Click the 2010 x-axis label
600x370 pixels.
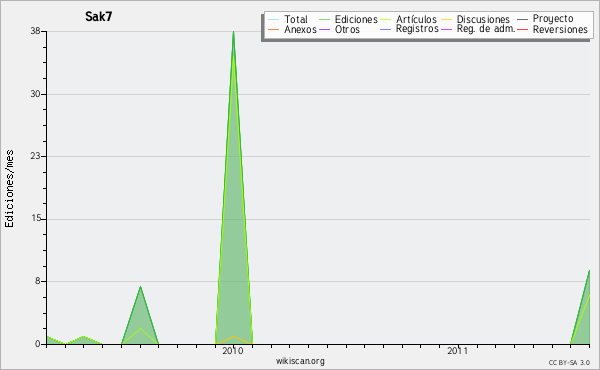pyautogui.click(x=233, y=351)
